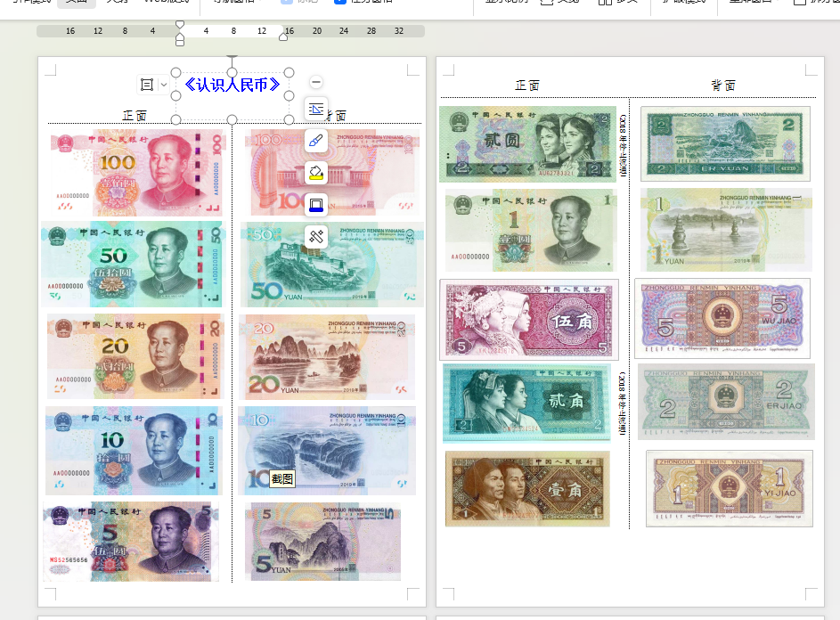Open the magic wand effects tool

coord(316,236)
